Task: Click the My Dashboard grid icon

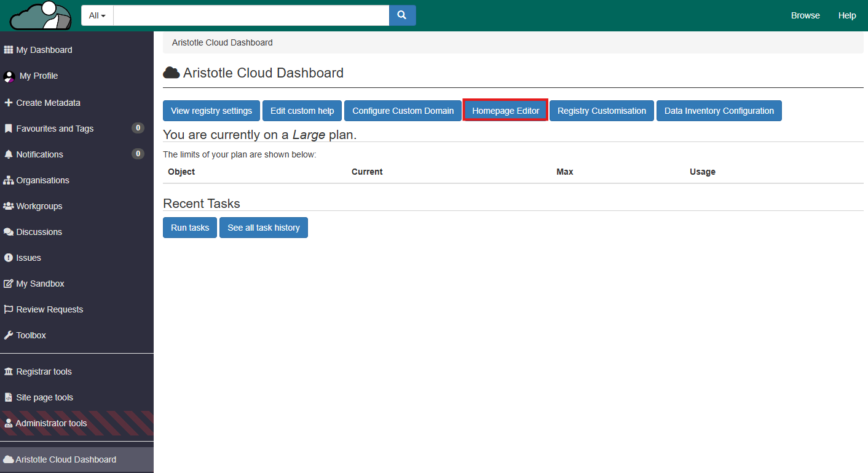Action: (x=9, y=50)
